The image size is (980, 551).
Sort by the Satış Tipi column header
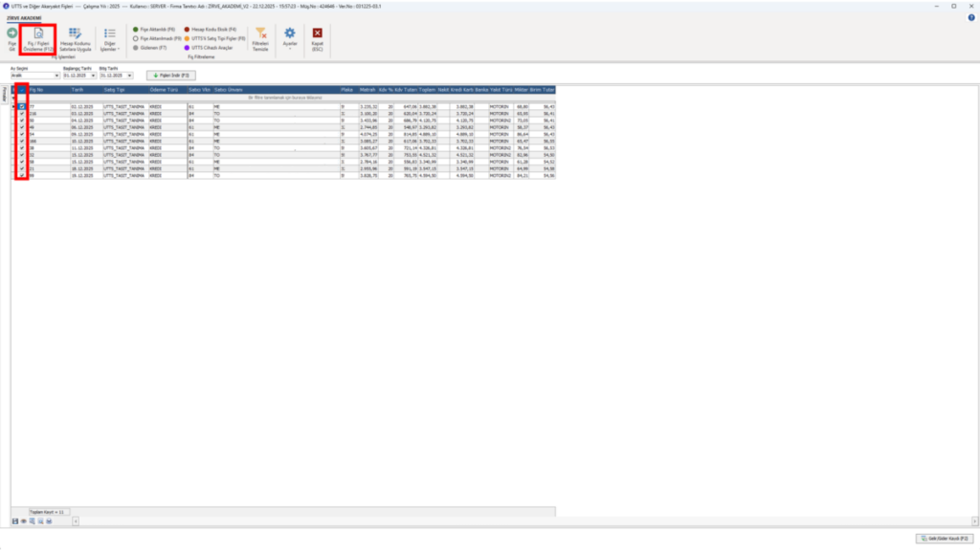125,90
